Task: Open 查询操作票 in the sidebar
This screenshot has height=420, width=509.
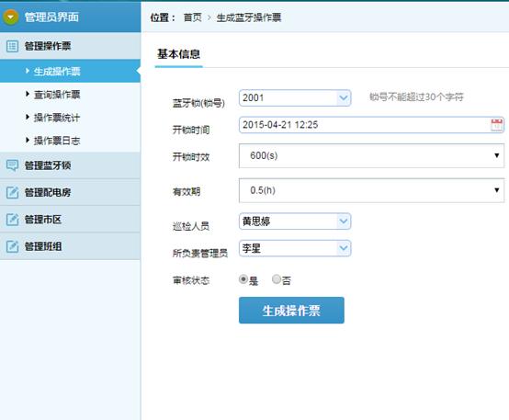Action: [x=57, y=95]
